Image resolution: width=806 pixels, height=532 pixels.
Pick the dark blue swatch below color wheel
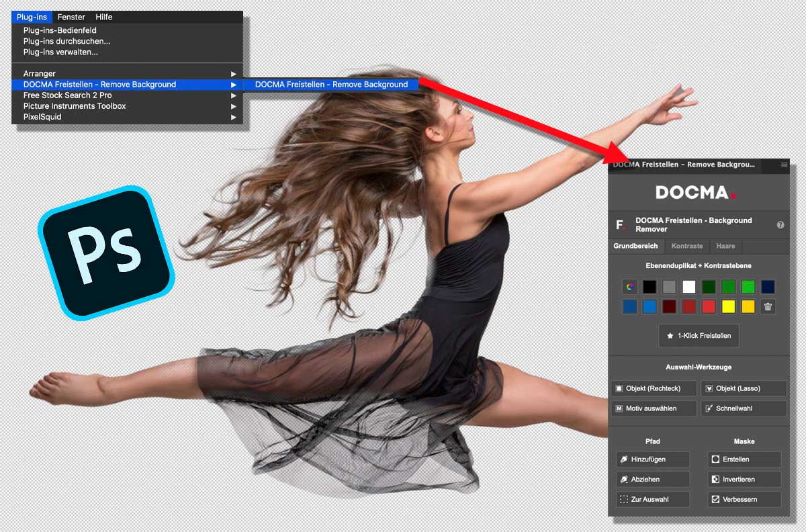pos(629,307)
